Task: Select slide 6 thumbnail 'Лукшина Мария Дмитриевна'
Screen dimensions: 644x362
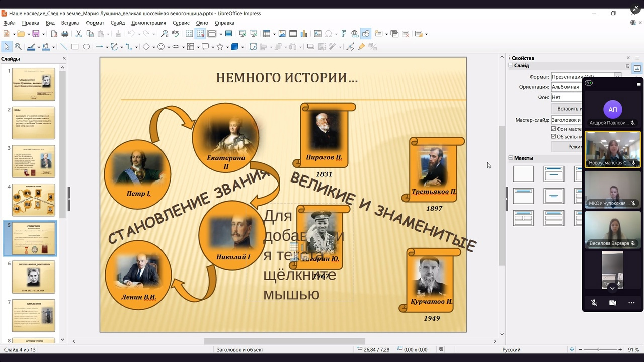Action: (33, 277)
